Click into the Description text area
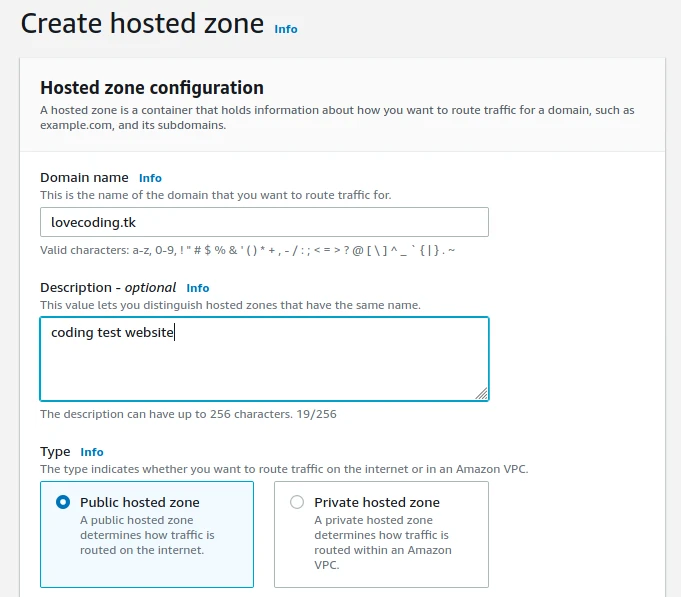The height and width of the screenshot is (597, 681). click(264, 358)
